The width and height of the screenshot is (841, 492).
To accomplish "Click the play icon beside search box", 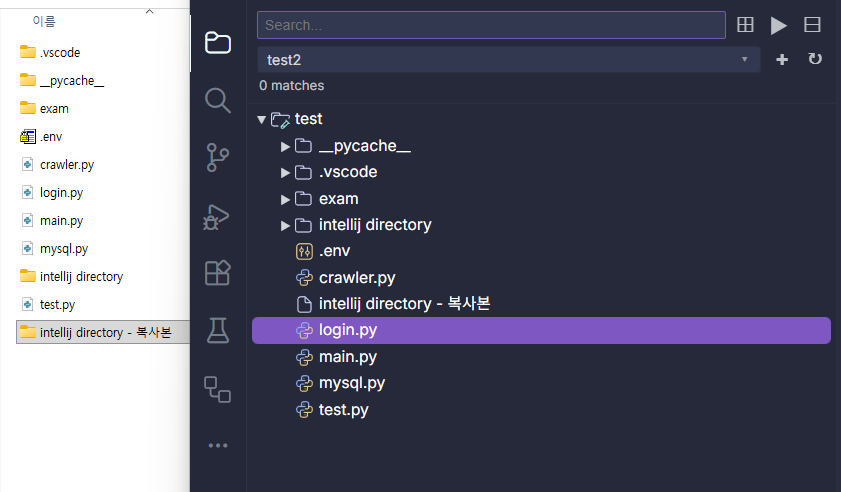I will pos(778,25).
